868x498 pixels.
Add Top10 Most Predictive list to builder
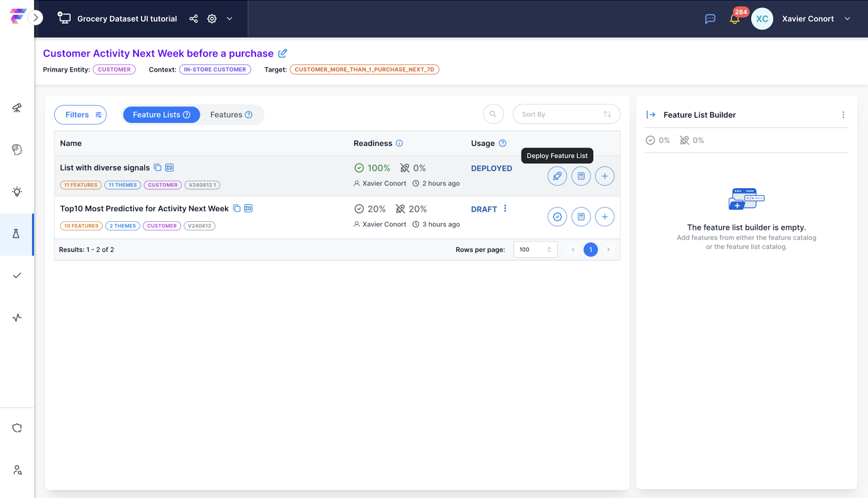tap(605, 217)
